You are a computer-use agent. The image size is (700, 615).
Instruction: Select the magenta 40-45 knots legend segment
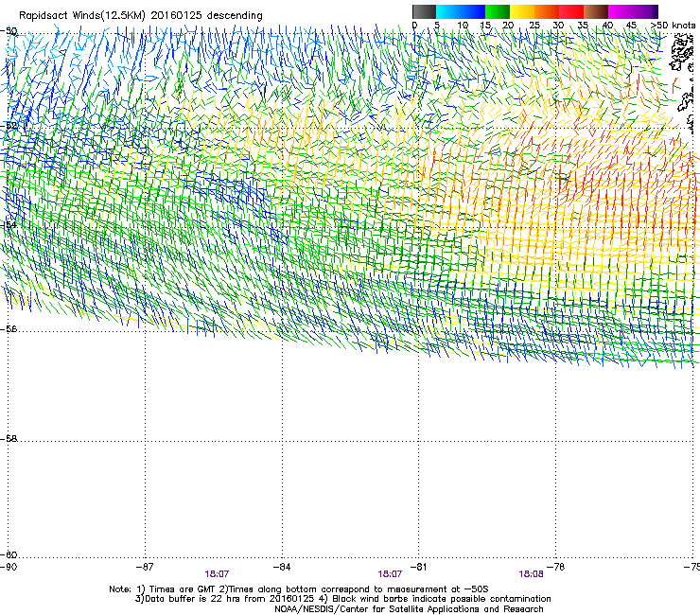pos(621,11)
